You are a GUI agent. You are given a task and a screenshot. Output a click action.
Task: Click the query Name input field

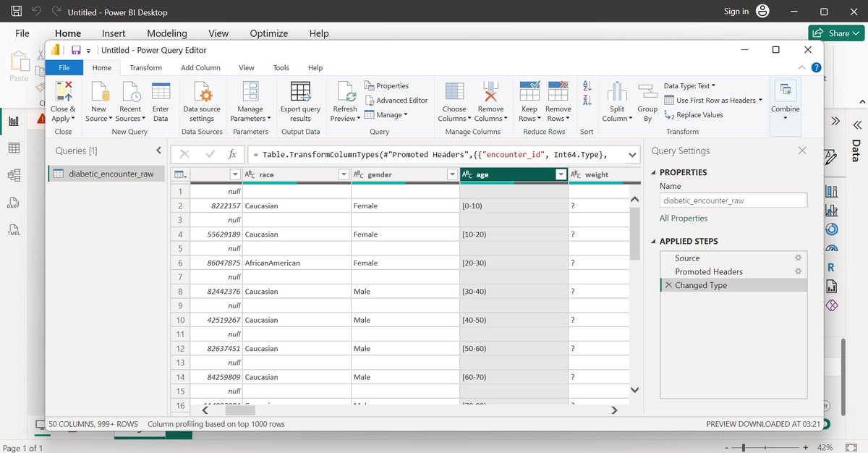pyautogui.click(x=733, y=200)
